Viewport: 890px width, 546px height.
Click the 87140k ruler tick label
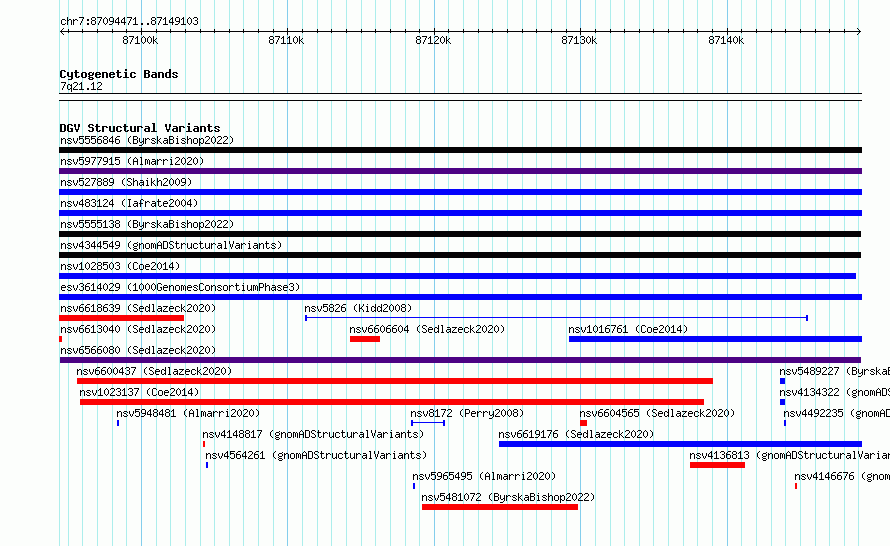click(x=726, y=40)
